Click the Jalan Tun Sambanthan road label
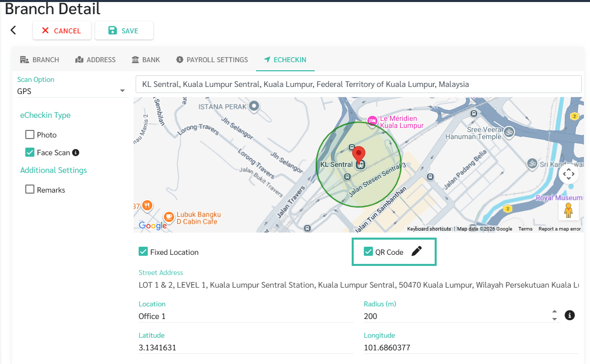Screen dimensions: 590x364 [x=381, y=209]
